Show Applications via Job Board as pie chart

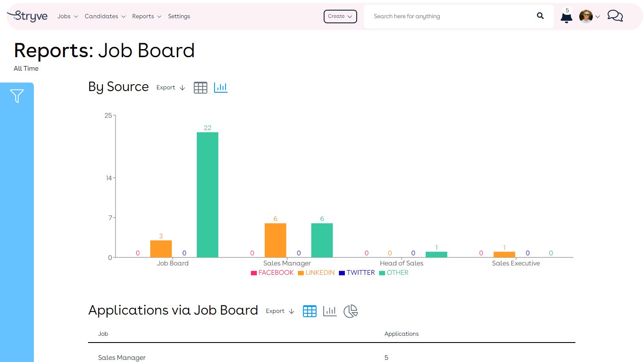tap(350, 311)
